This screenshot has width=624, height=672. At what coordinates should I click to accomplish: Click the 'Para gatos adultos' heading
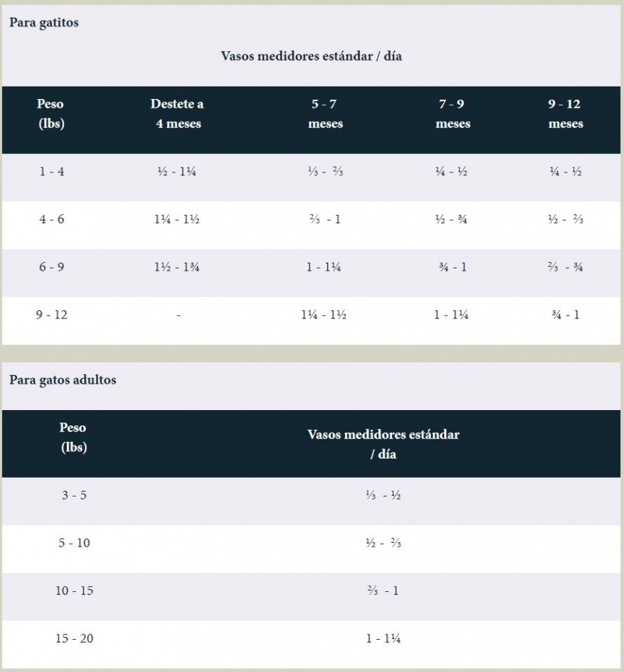click(x=62, y=380)
